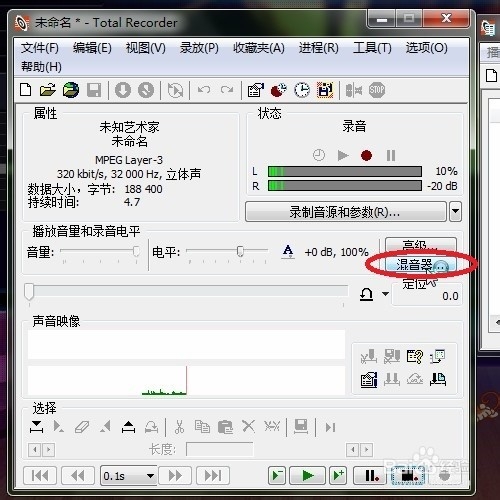Click the save selection disk icon
The height and width of the screenshot is (500, 500).
pos(301,427)
